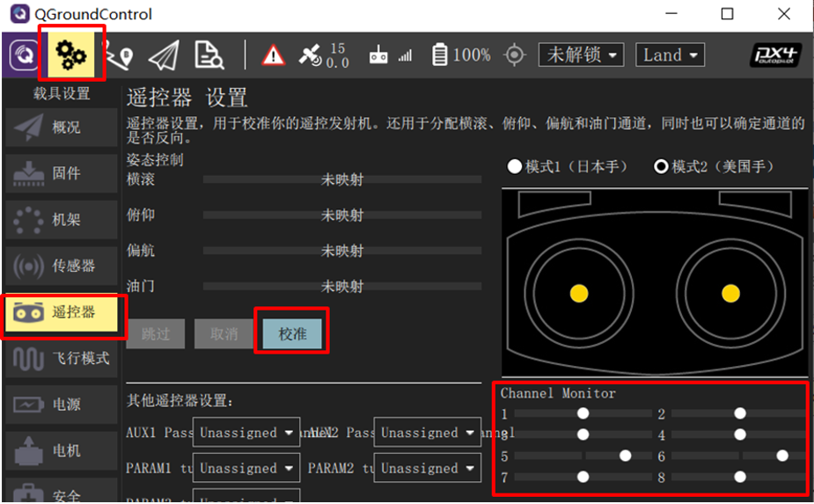Viewport: 814px width, 504px height.
Task: Open AUX1 passthrough Unassigned dropdown
Action: (246, 433)
